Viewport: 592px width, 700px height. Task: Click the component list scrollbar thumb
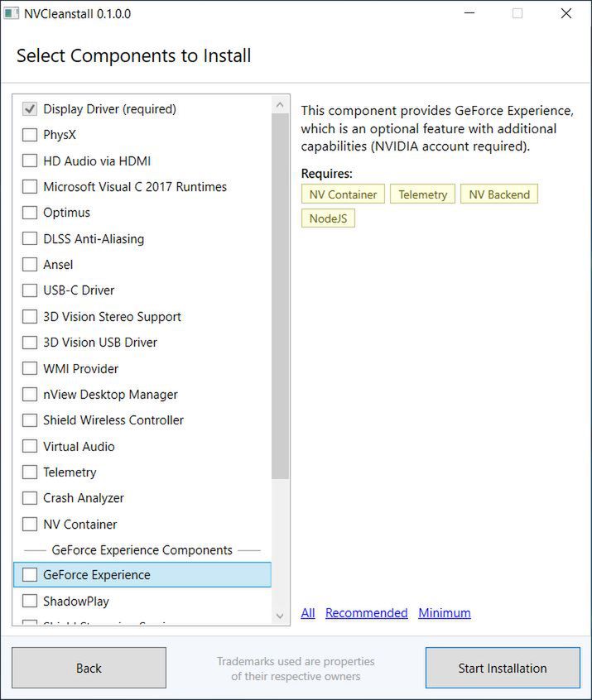[280, 295]
